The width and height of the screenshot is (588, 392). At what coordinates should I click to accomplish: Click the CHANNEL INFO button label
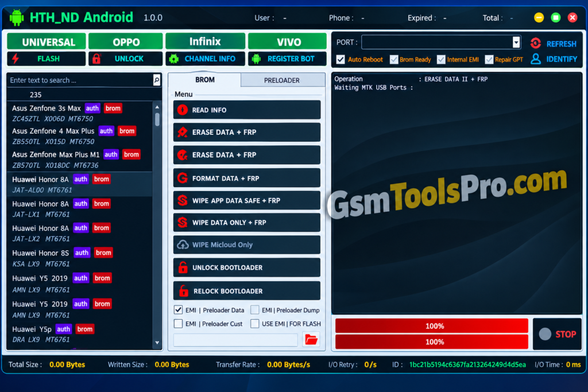[x=210, y=59]
